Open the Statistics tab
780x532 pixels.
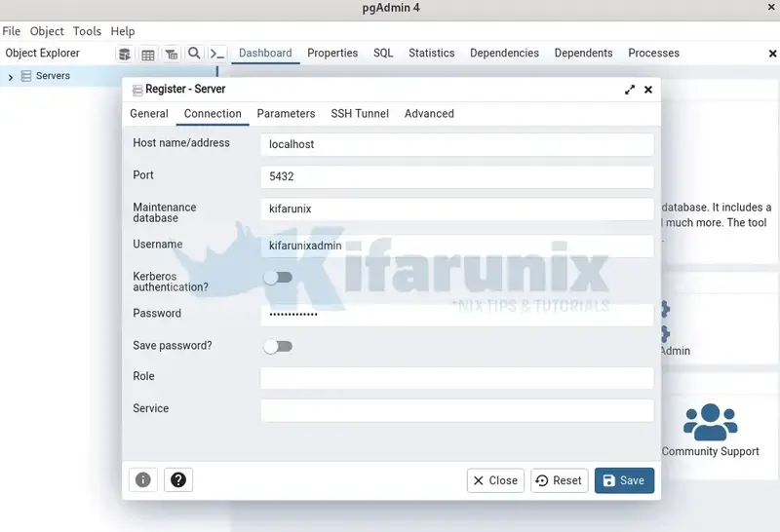coord(431,53)
